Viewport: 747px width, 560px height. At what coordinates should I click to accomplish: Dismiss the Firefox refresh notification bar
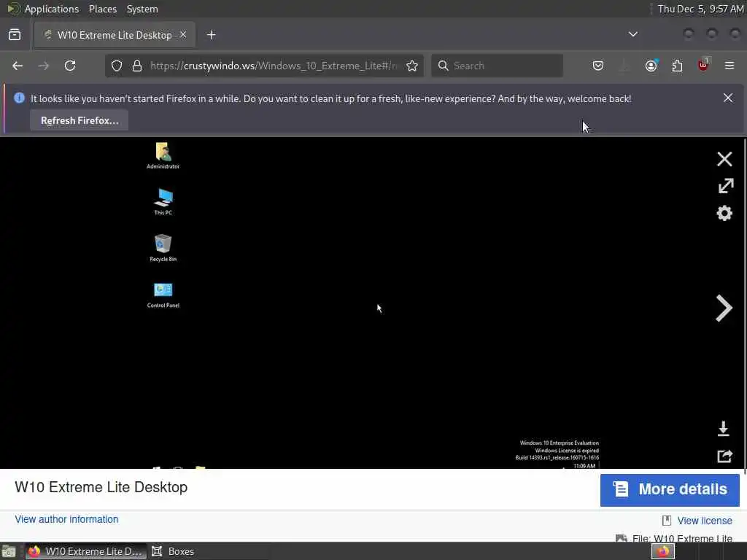point(728,98)
